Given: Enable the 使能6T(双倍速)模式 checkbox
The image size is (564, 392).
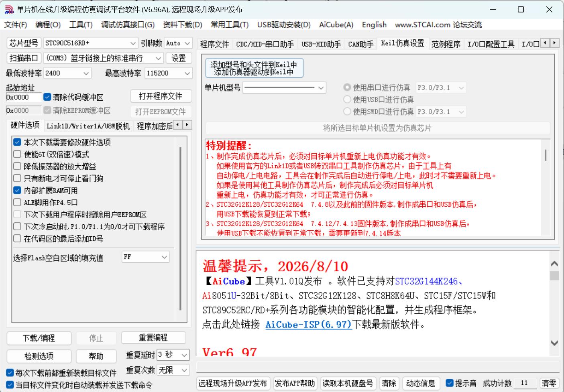Looking at the screenshot, I should pyautogui.click(x=17, y=154).
